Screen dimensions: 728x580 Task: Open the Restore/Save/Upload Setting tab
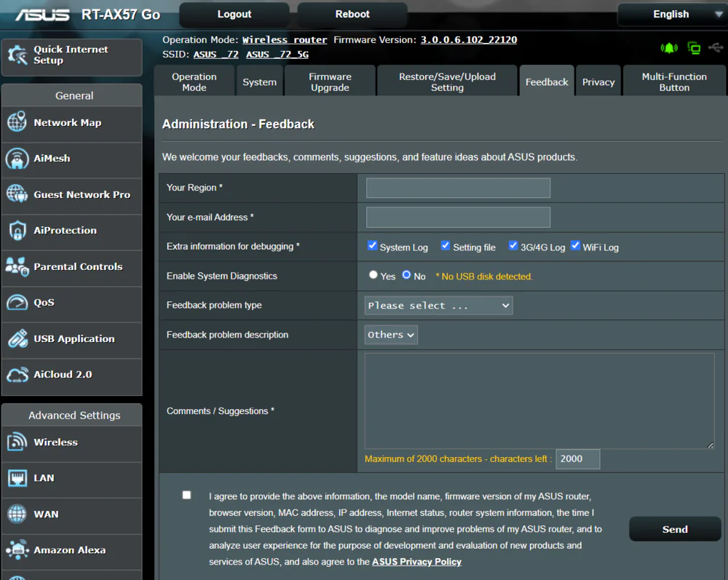[447, 82]
